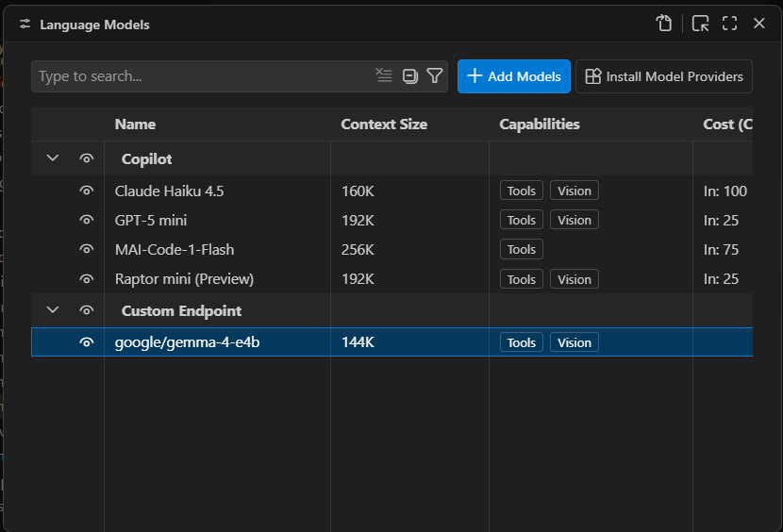The width and height of the screenshot is (783, 532).
Task: Click the Language Models settings icon in title
Action: pos(25,24)
